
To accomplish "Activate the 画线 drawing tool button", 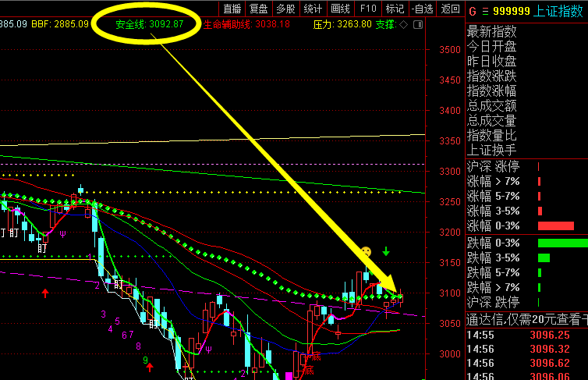I will pos(340,9).
